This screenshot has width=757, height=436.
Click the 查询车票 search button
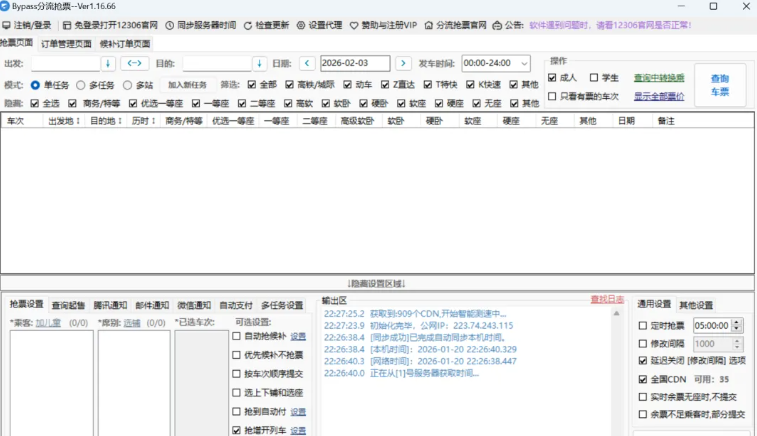pyautogui.click(x=720, y=85)
